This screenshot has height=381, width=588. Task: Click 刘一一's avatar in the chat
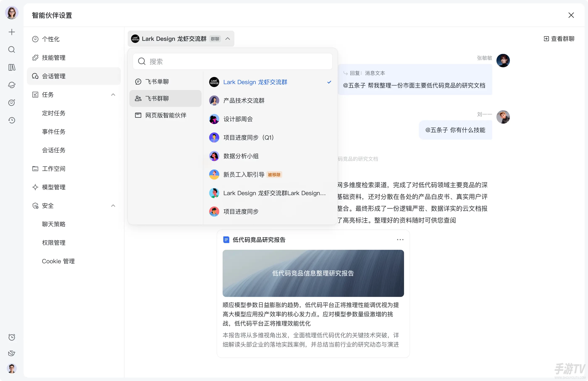(503, 117)
